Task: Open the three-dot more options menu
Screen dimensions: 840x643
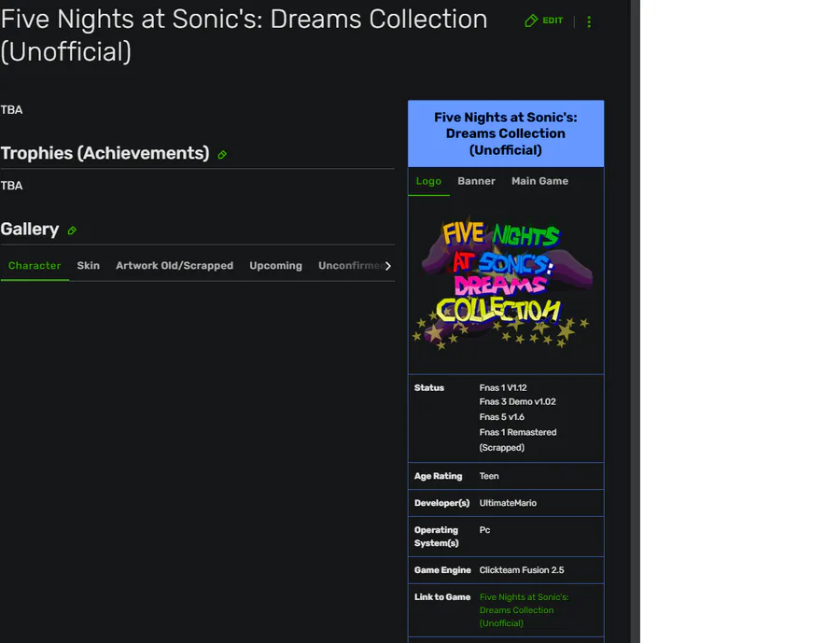Action: (x=589, y=21)
